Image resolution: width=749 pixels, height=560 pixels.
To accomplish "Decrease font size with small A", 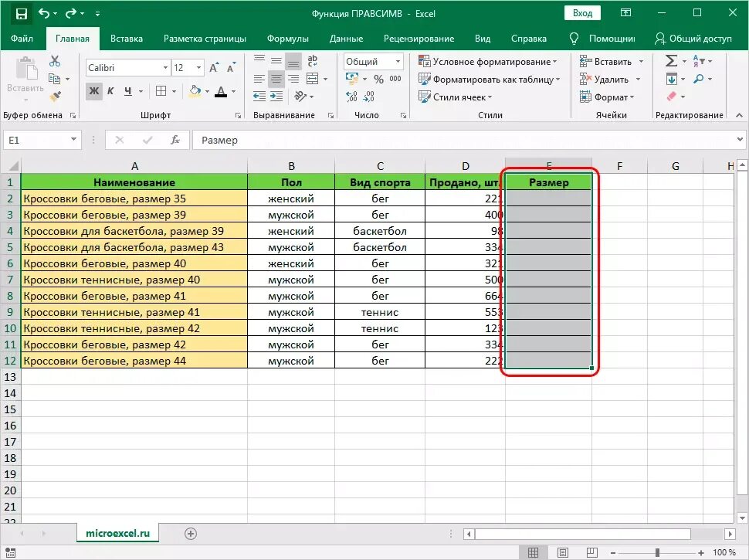I will point(231,68).
